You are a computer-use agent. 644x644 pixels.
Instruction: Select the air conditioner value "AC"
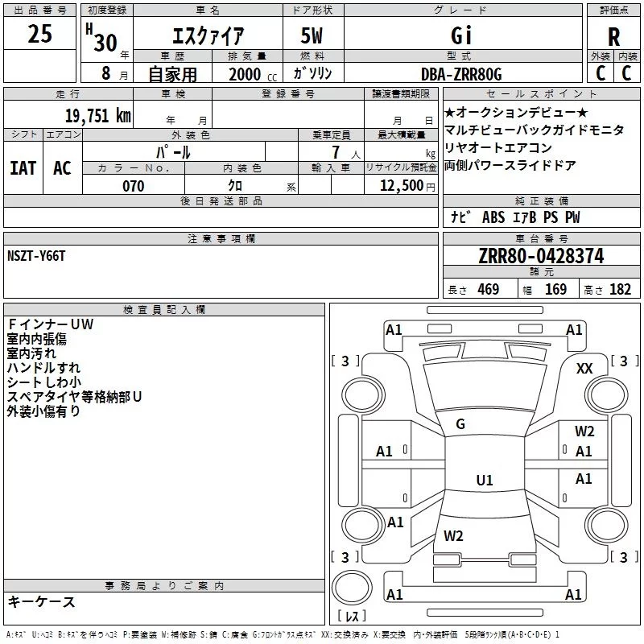click(63, 168)
